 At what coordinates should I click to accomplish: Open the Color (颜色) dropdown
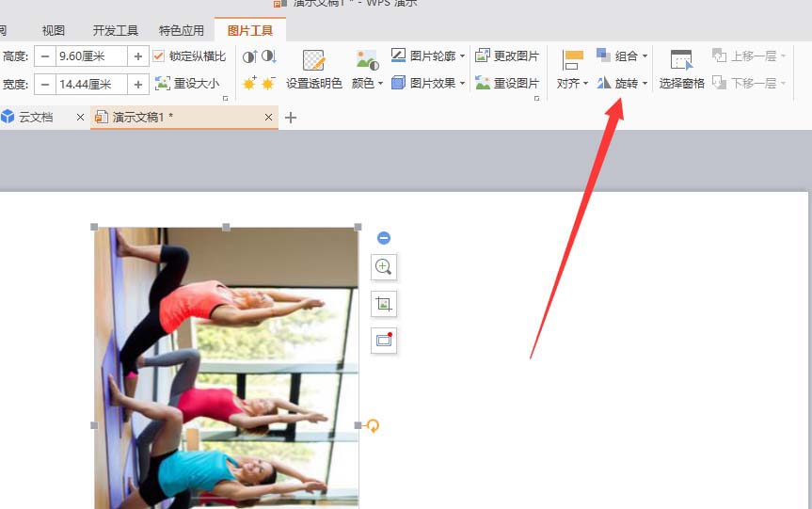click(367, 70)
